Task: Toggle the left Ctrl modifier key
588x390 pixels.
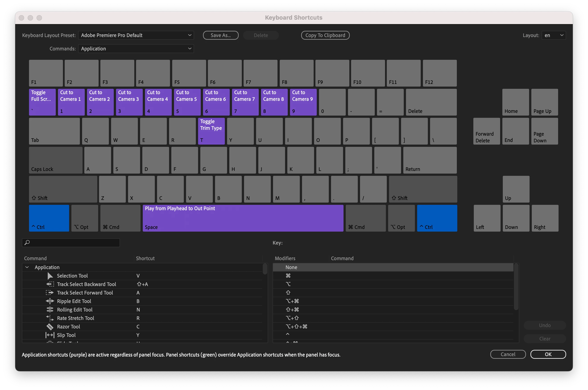Action: click(x=49, y=218)
